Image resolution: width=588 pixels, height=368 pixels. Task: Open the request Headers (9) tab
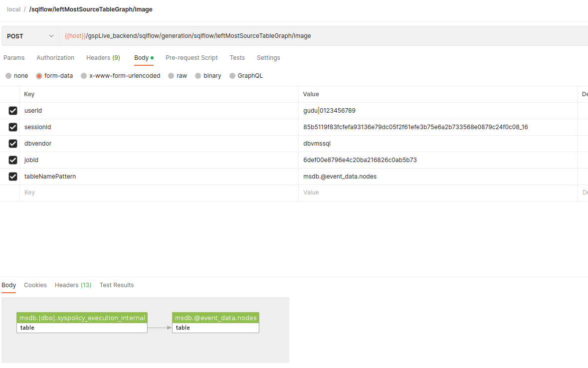point(103,58)
